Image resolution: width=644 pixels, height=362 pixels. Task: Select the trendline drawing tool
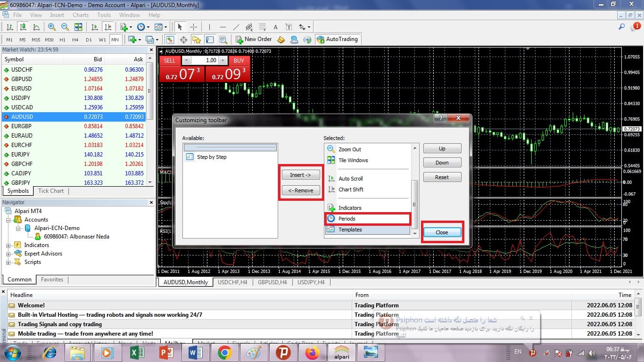[x=236, y=27]
